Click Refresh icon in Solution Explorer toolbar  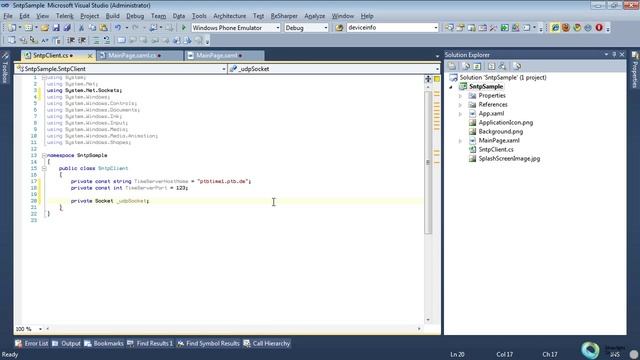[477, 66]
